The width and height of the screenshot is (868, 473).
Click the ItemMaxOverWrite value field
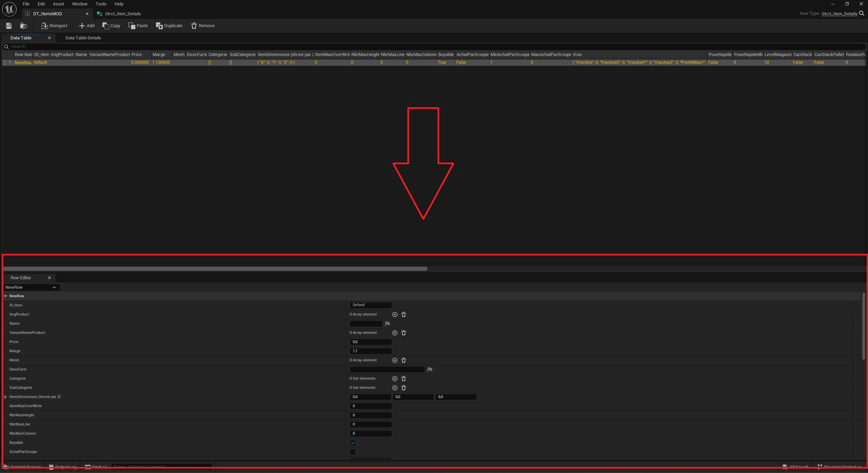371,406
